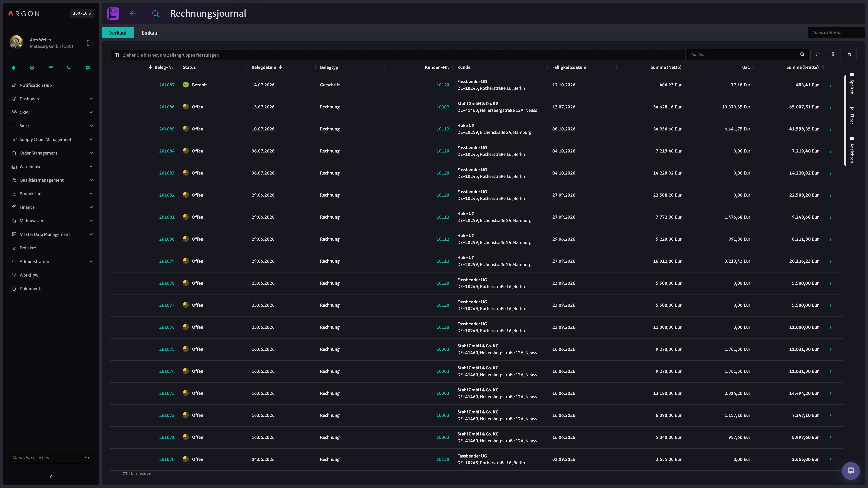Sort by Kunde column header
The width and height of the screenshot is (868, 488).
click(x=464, y=67)
